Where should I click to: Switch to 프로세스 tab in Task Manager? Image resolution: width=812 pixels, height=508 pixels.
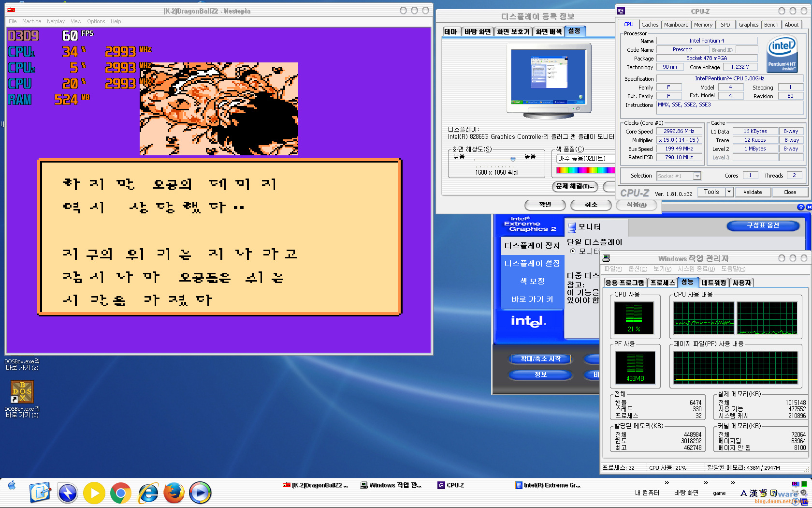click(x=662, y=283)
